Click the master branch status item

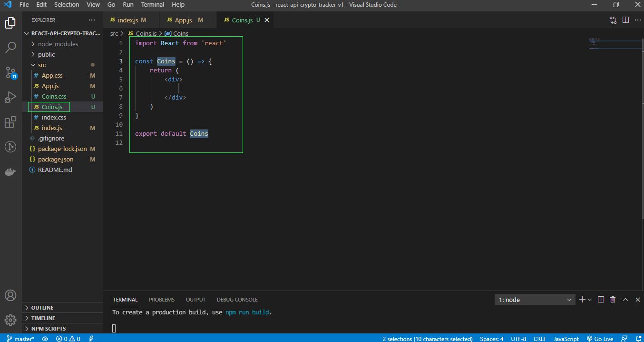[20, 339]
